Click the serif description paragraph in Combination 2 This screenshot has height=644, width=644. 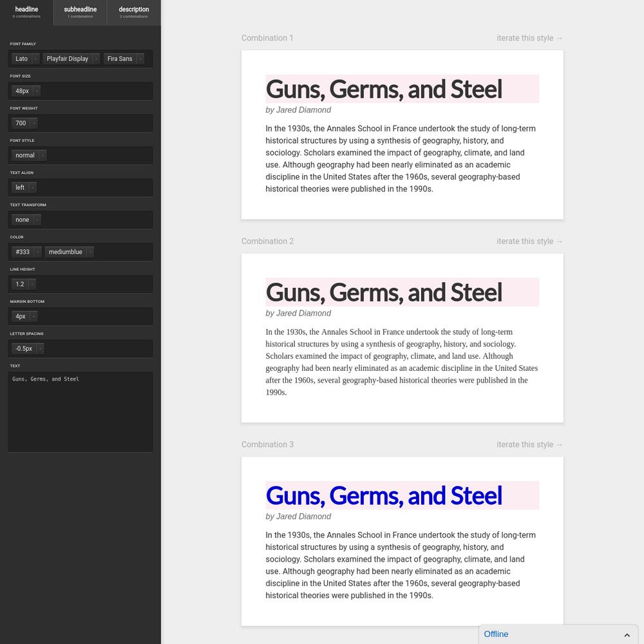pos(402,362)
